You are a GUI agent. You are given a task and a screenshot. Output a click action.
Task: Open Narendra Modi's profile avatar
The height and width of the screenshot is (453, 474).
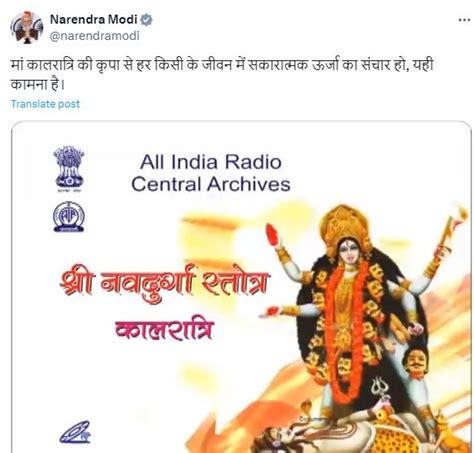coord(27,27)
